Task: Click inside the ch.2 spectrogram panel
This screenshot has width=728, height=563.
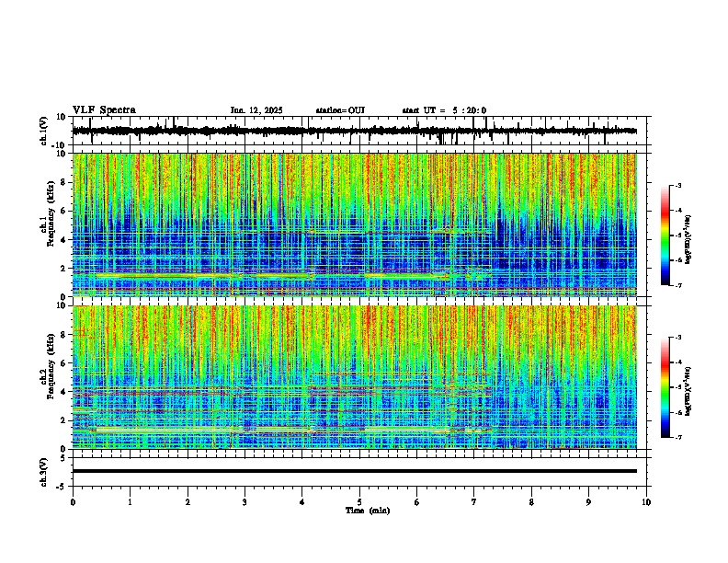Action: click(x=355, y=377)
